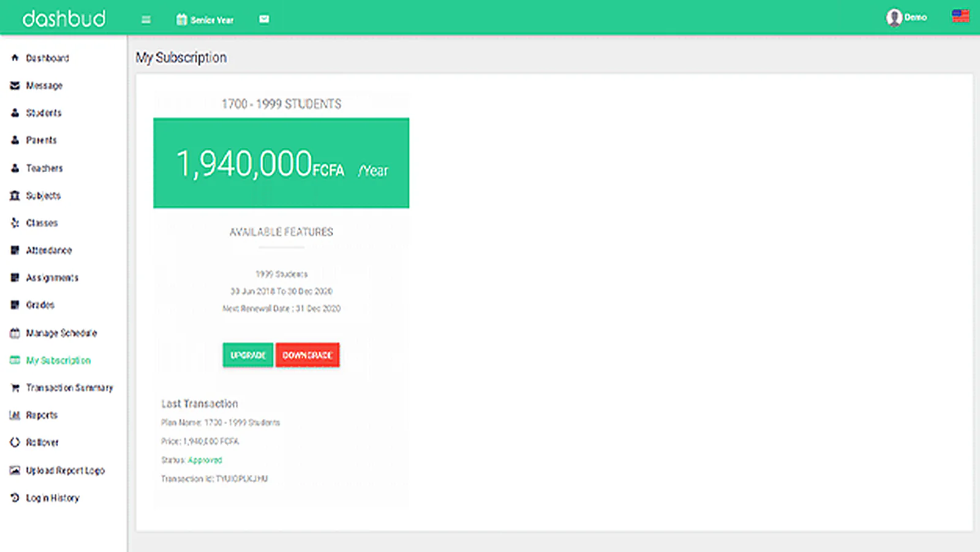Open Reports menu label
Image resolution: width=980 pixels, height=552 pixels.
coord(42,415)
